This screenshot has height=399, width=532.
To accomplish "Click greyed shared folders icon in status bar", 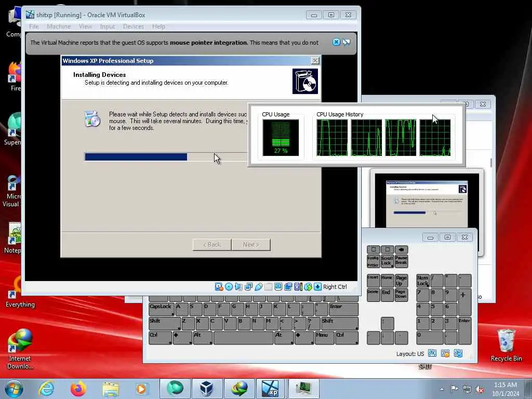I will [x=269, y=287].
